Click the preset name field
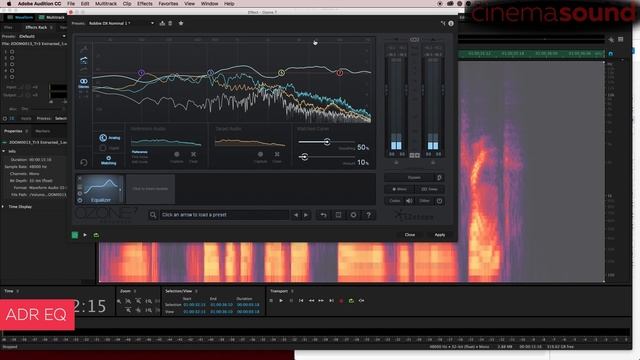This screenshot has height=360, width=640. 224,215
